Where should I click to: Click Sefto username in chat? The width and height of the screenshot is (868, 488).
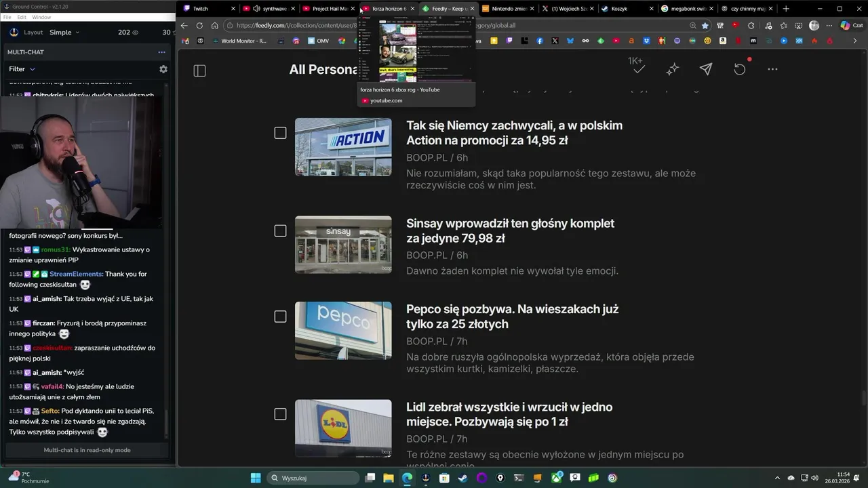click(50, 411)
